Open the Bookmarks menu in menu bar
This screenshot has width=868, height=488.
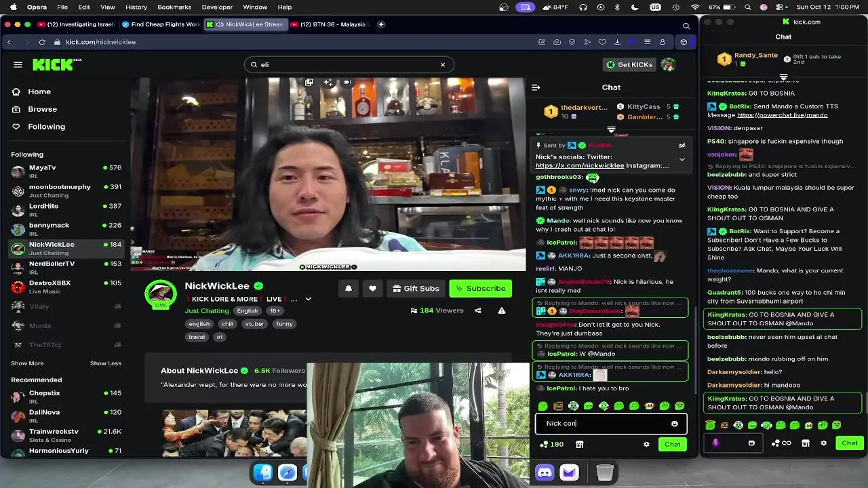[x=174, y=7]
